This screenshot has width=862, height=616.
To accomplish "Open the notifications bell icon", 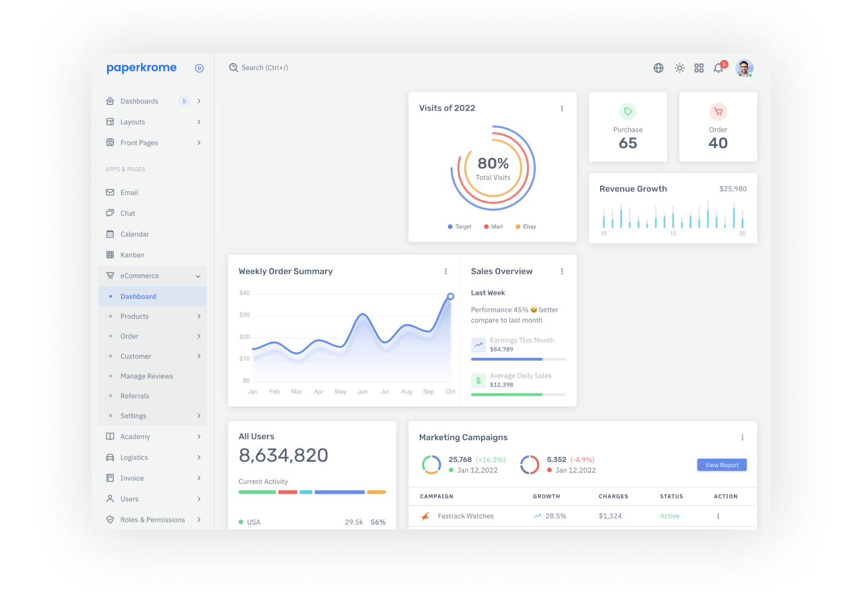I will click(x=719, y=68).
